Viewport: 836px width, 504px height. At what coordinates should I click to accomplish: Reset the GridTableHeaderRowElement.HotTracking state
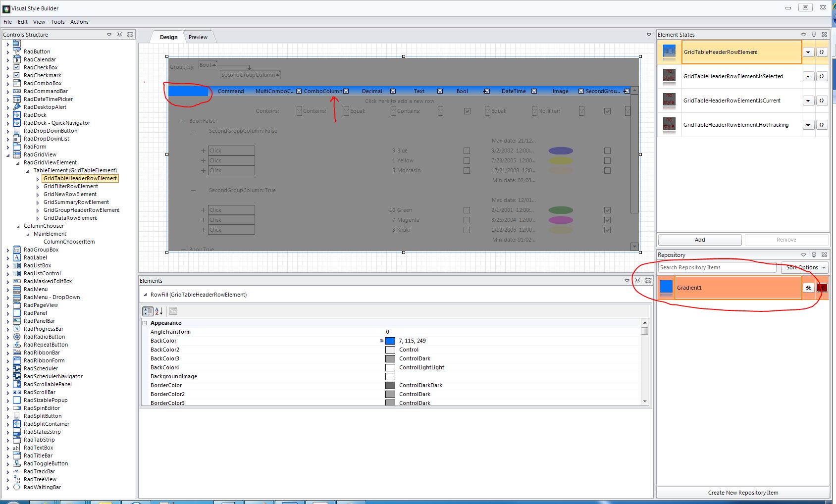click(822, 125)
